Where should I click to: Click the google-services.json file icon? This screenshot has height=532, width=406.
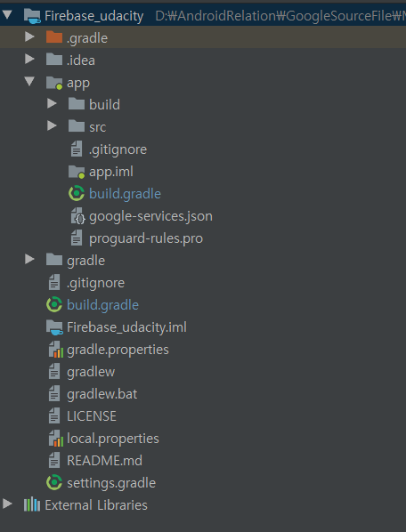pos(77,216)
